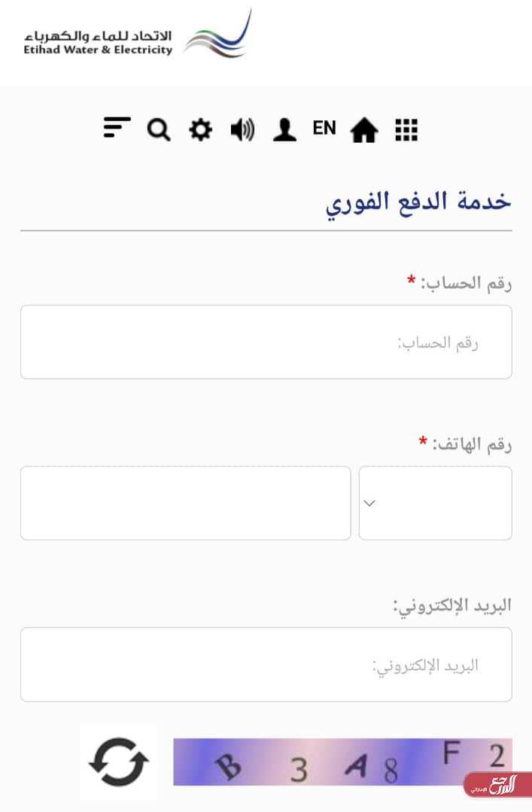This screenshot has width=532, height=812.
Task: Go to home via house icon
Action: pos(364,131)
